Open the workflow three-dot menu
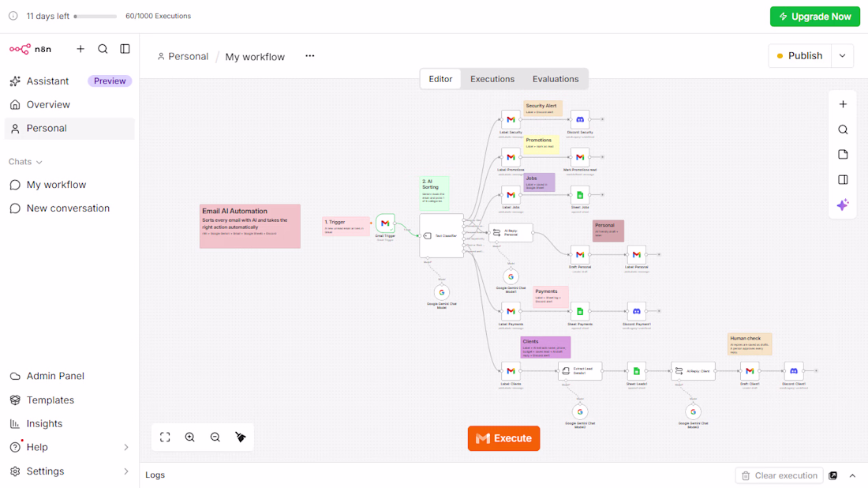 pos(310,56)
